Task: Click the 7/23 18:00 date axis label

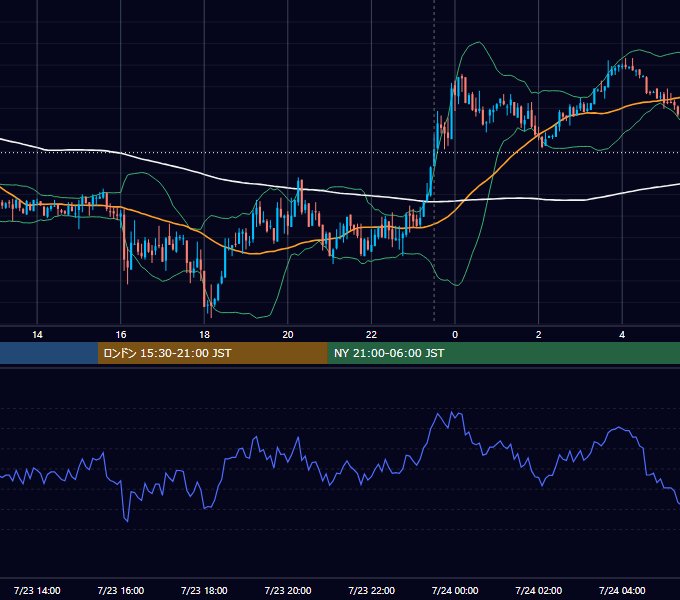Action: [204, 590]
